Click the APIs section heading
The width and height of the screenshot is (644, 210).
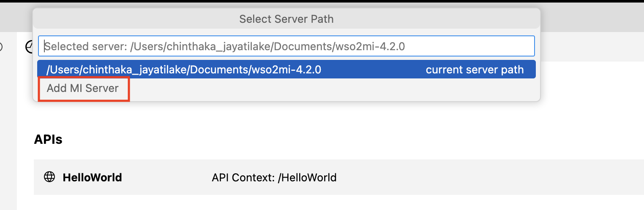(x=48, y=140)
